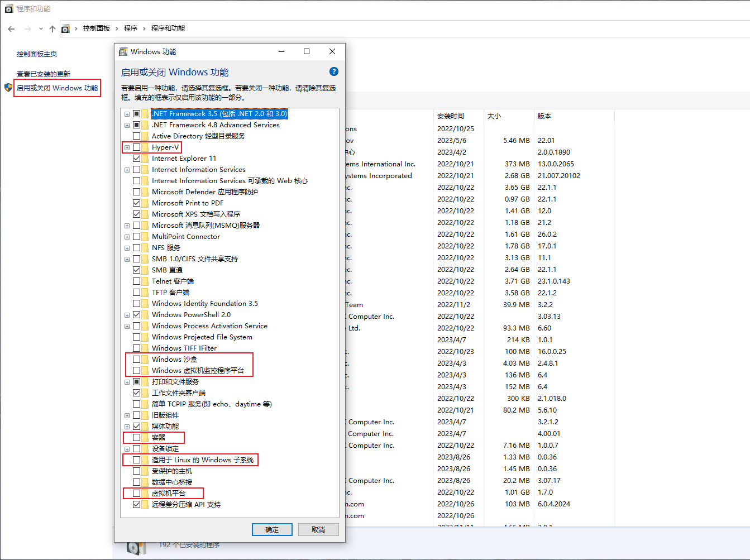This screenshot has width=750, height=560.
Task: Check the 虚拟机平台 checkbox
Action: tap(136, 494)
